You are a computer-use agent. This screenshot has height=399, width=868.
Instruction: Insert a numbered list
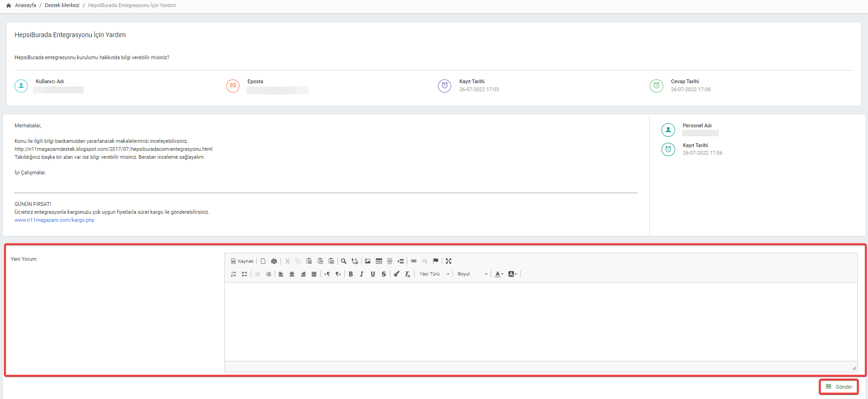[233, 274]
